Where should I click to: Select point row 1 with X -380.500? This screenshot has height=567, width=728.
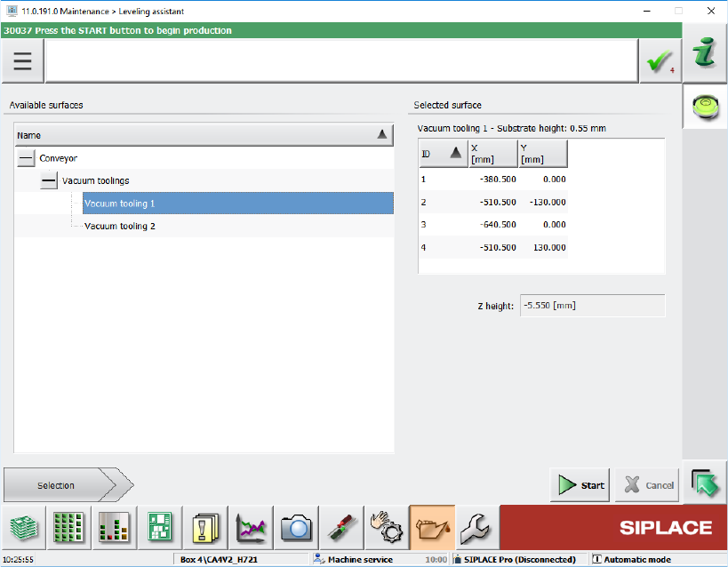[x=493, y=180]
